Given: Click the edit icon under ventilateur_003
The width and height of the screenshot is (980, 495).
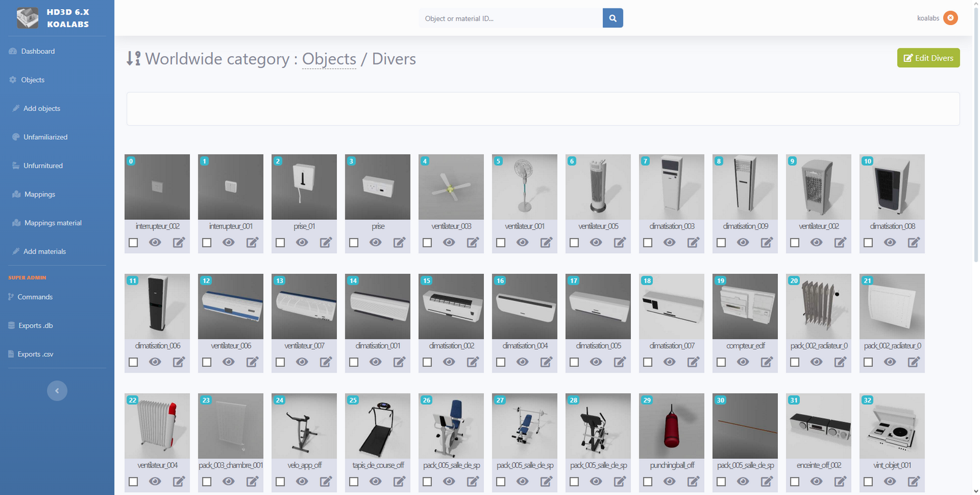Looking at the screenshot, I should point(473,243).
